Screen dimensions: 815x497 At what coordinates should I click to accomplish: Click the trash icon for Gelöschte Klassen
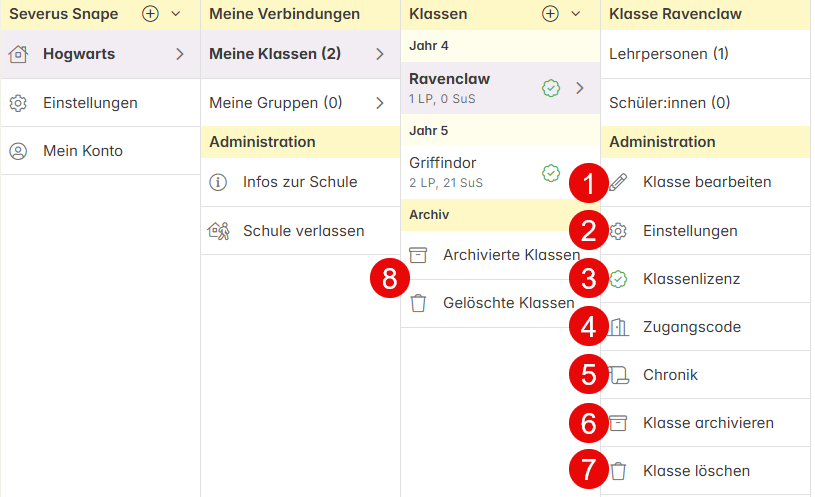click(x=418, y=303)
